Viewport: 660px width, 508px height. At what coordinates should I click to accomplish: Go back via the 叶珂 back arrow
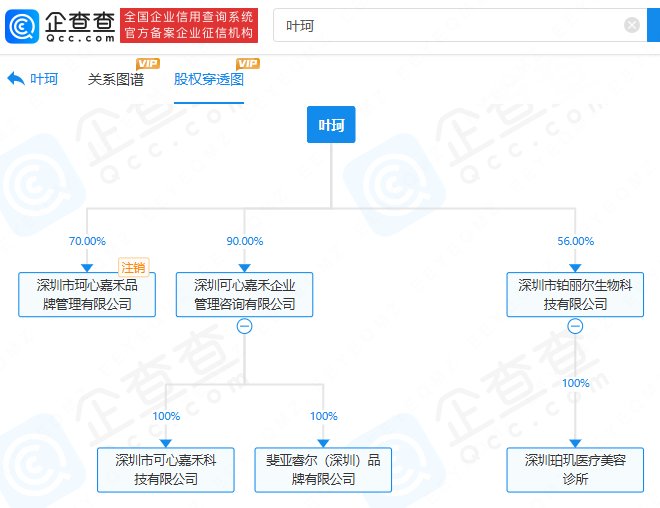[x=33, y=79]
